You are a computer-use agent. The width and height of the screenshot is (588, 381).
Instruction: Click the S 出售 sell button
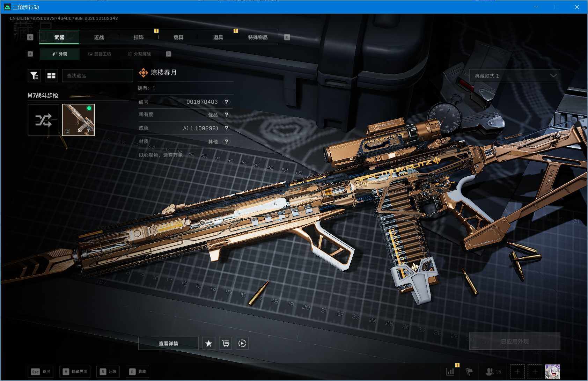pyautogui.click(x=109, y=372)
